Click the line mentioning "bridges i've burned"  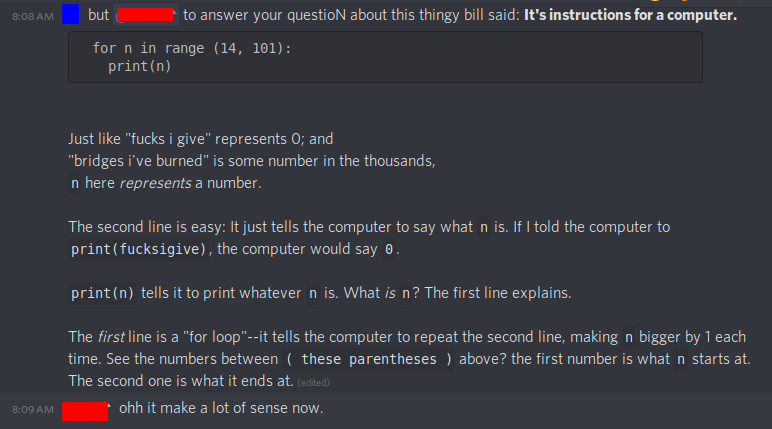tap(252, 161)
